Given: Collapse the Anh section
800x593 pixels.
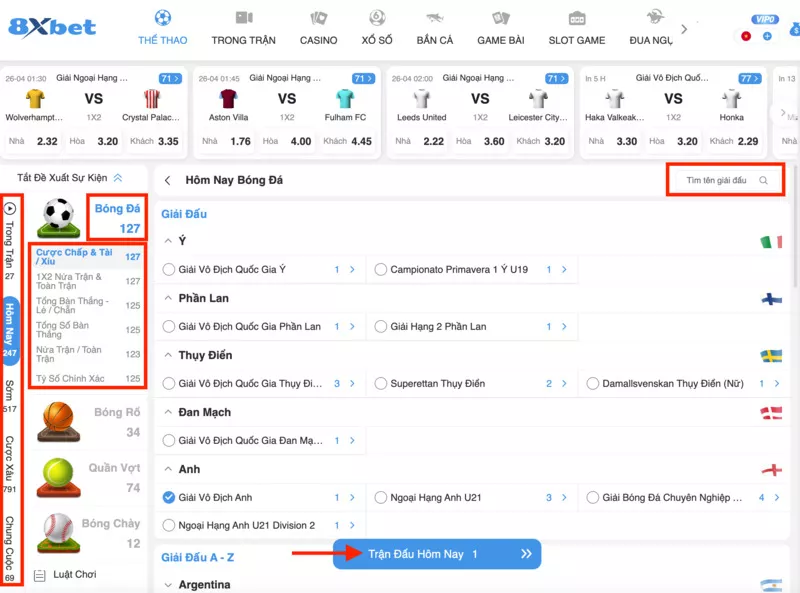Looking at the screenshot, I should pyautogui.click(x=168, y=469).
